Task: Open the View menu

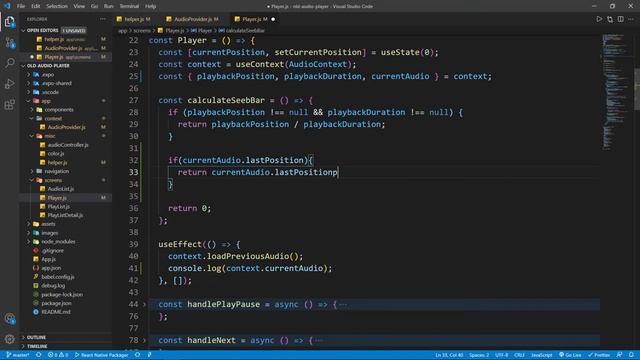Action: [x=79, y=6]
